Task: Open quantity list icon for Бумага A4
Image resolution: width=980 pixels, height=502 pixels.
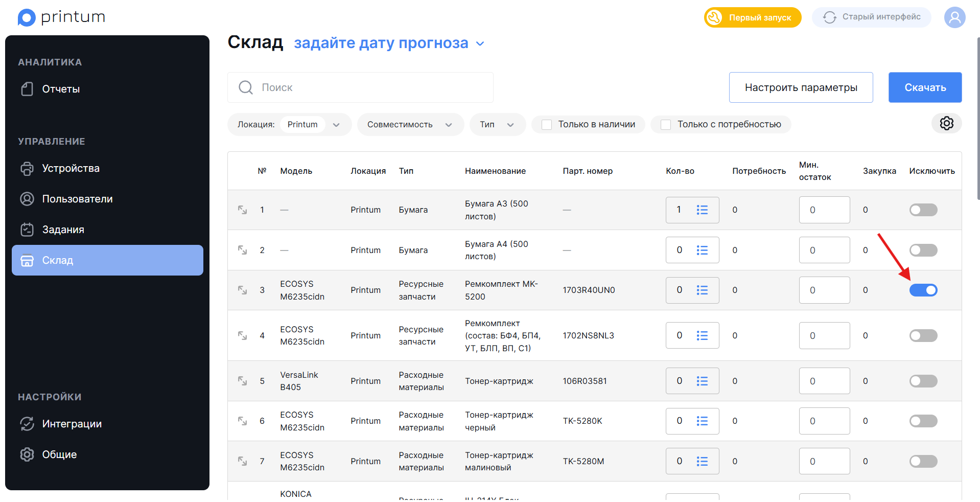Action: [x=702, y=250]
